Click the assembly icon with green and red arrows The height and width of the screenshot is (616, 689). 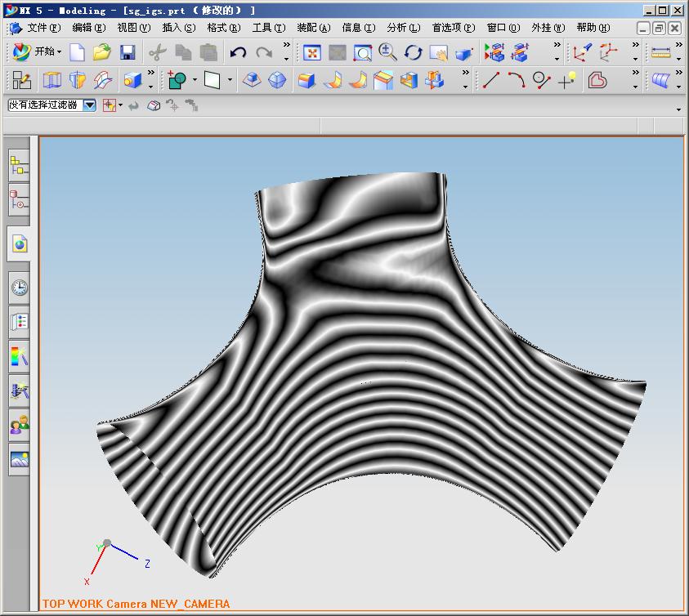tap(494, 52)
